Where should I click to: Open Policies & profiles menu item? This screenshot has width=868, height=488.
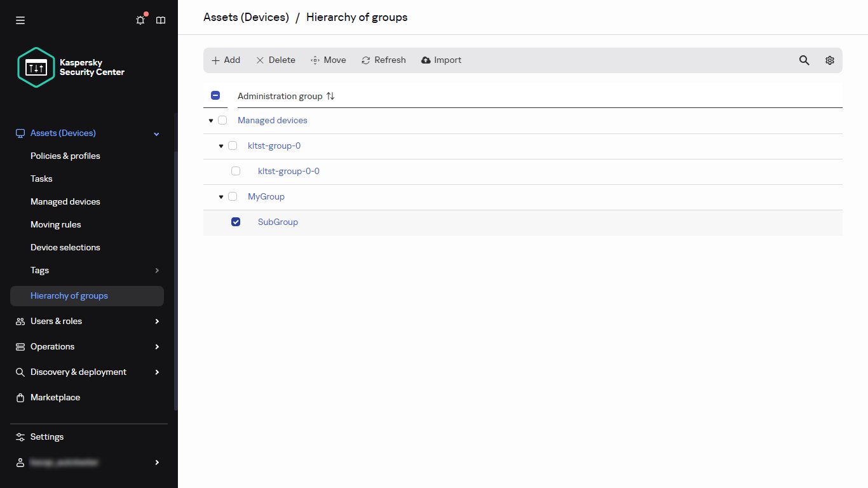65,156
